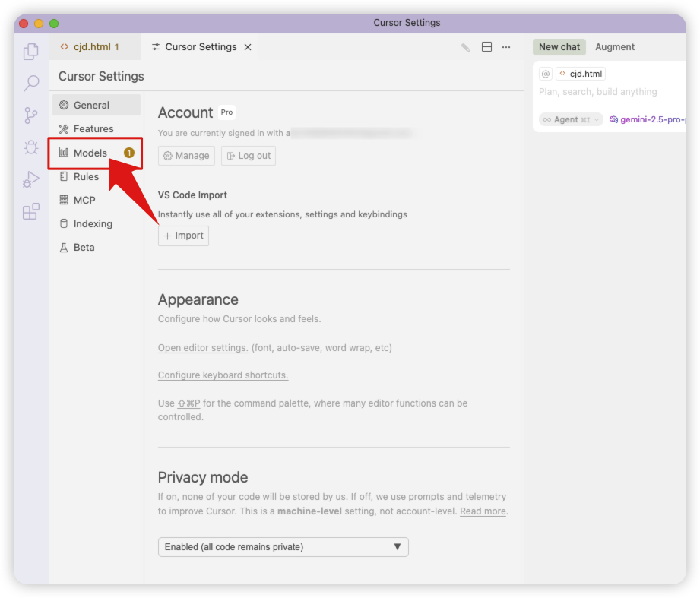Follow the 'Read more' privacy link

pyautogui.click(x=483, y=511)
